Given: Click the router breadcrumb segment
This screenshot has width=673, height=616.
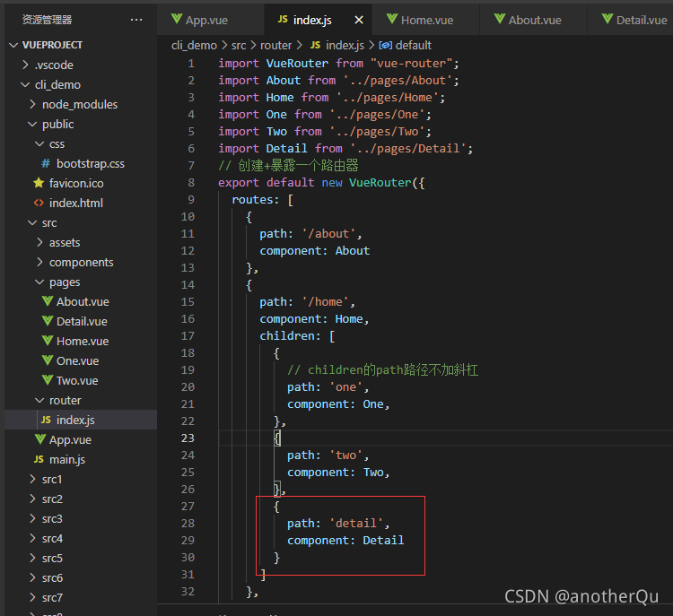Looking at the screenshot, I should coord(275,45).
